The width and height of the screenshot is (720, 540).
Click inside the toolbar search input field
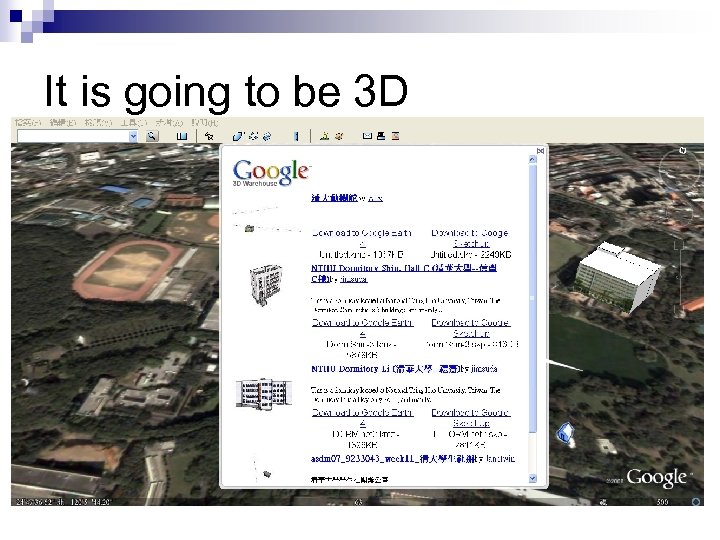73,136
